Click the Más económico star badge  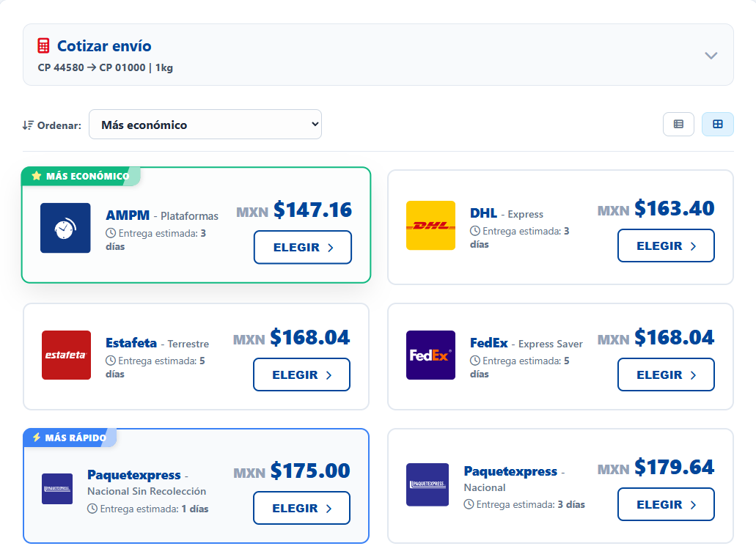tap(81, 176)
